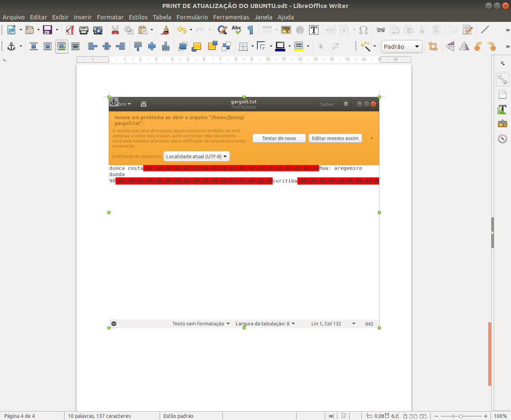Center the image vertically

[152, 46]
